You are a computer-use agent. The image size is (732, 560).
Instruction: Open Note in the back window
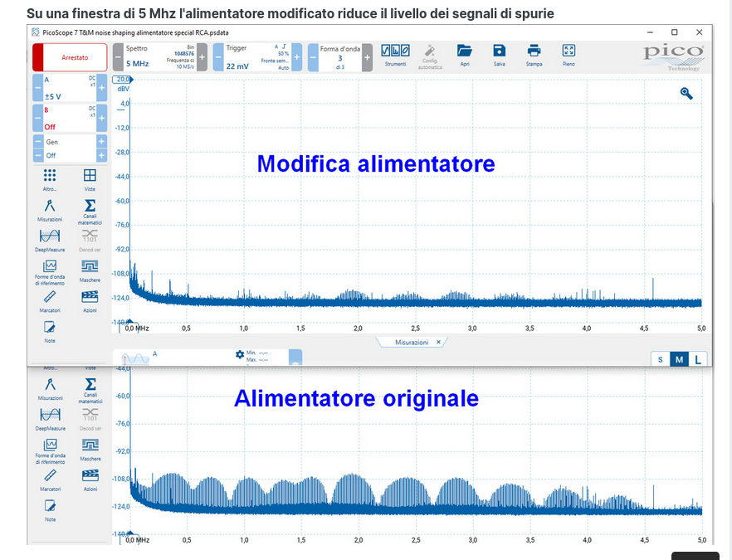50,510
